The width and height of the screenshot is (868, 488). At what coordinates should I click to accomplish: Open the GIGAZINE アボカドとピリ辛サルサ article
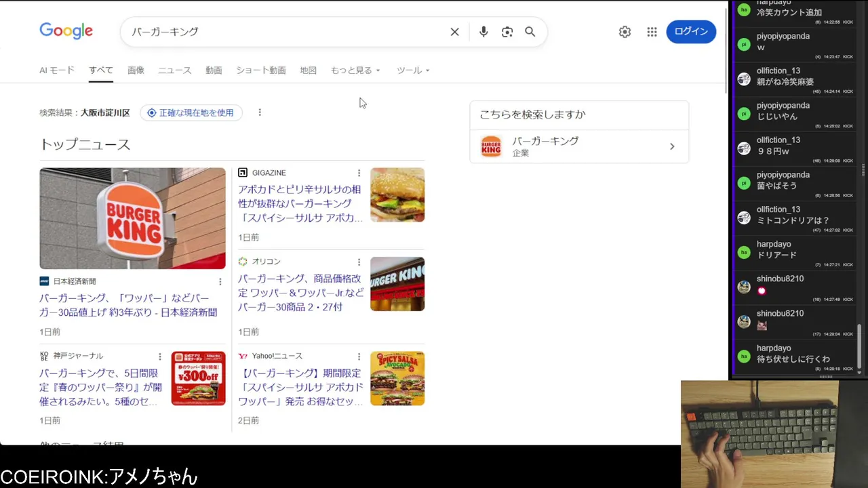300,203
